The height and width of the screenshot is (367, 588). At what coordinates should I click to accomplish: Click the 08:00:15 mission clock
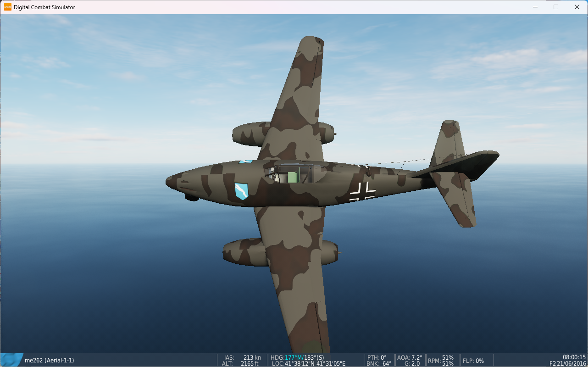tap(574, 357)
